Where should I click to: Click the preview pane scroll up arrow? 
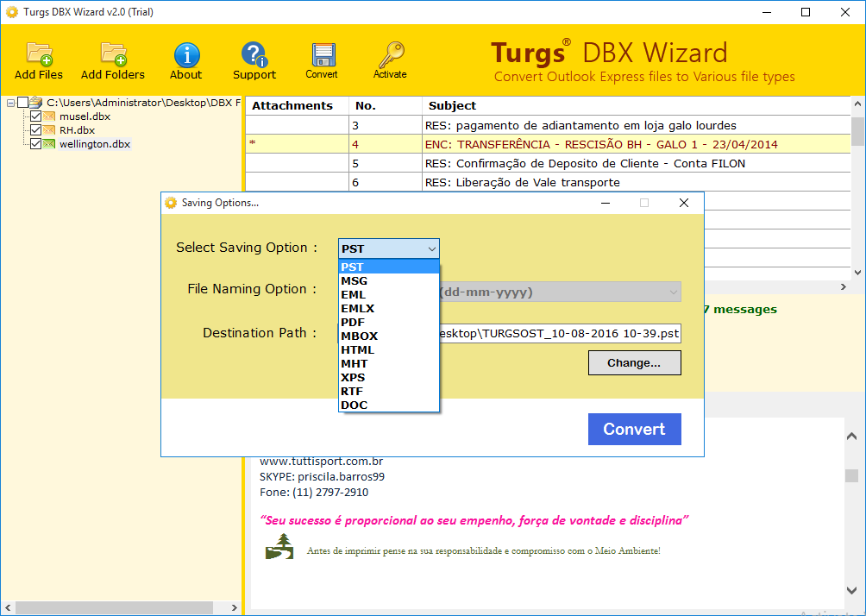[851, 437]
